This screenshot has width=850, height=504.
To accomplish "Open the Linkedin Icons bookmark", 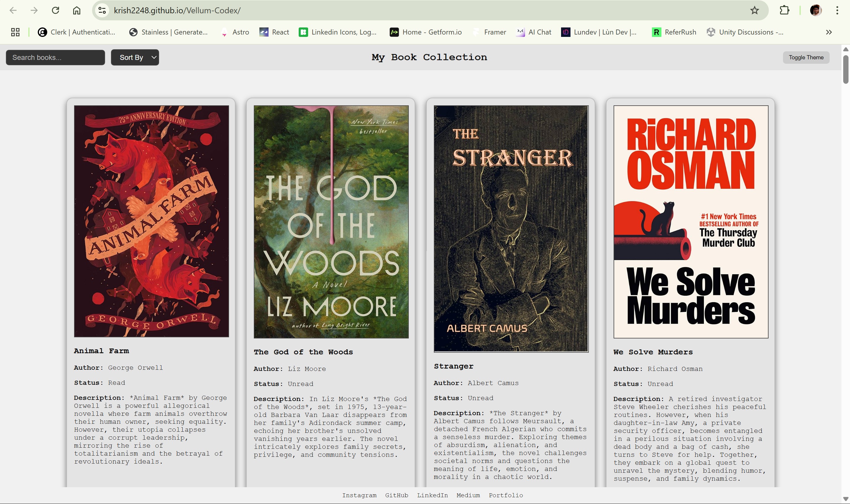I will pyautogui.click(x=338, y=32).
